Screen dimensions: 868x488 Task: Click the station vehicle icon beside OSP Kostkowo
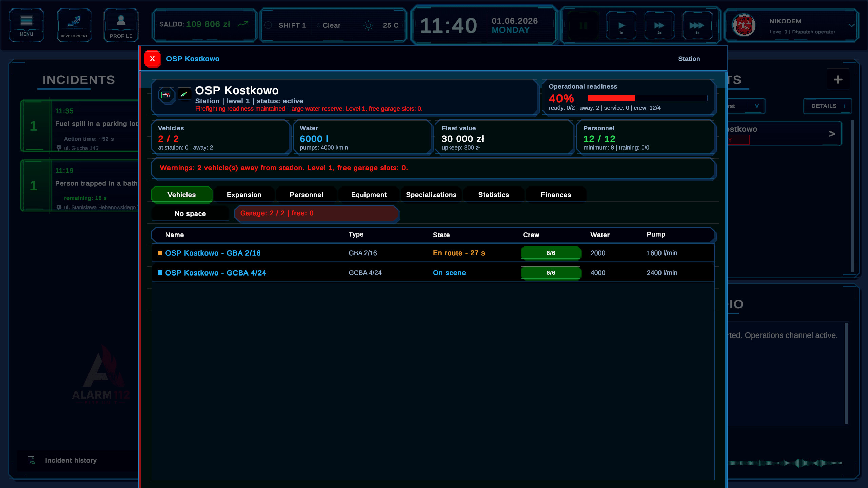[166, 95]
